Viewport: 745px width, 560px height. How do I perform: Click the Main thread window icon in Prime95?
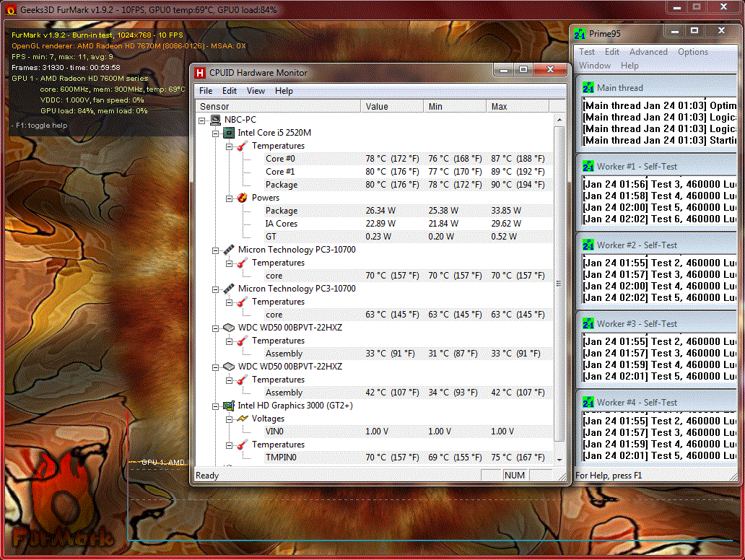(588, 88)
